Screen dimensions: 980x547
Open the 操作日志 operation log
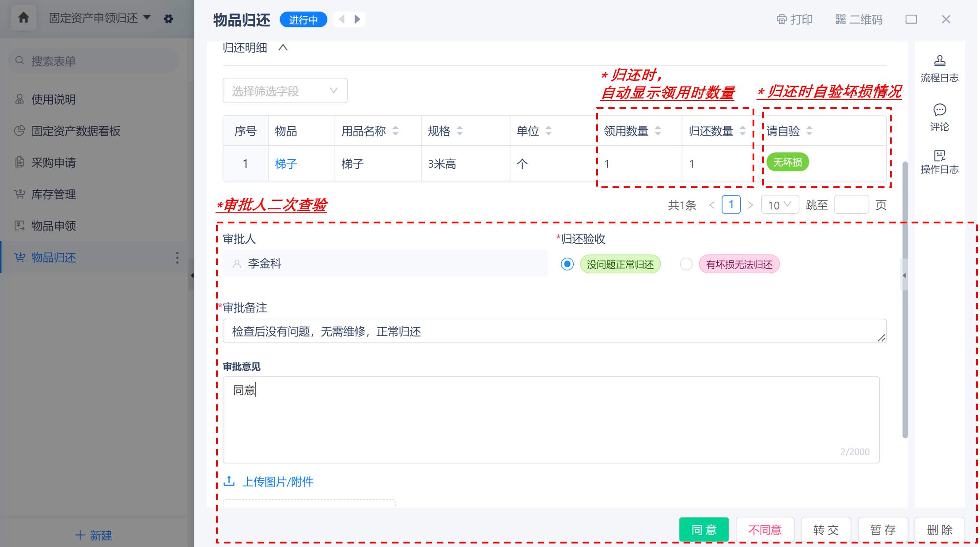[x=939, y=162]
